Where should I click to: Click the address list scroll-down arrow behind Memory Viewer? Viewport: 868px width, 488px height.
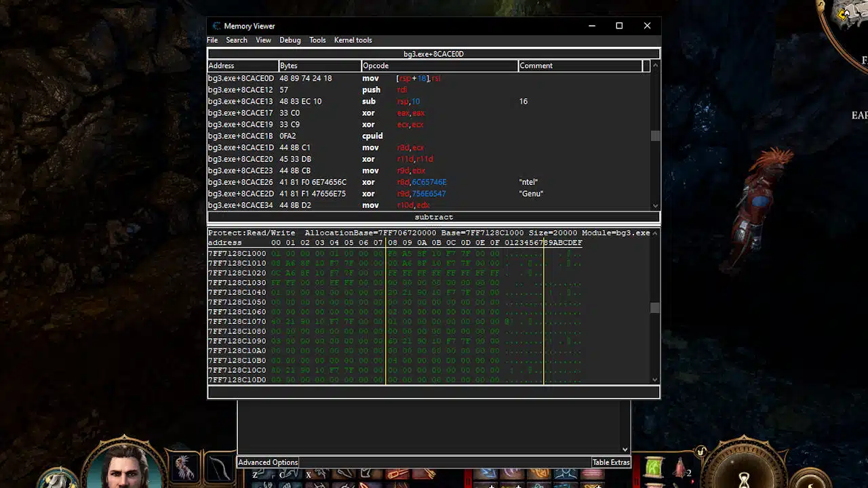625,449
